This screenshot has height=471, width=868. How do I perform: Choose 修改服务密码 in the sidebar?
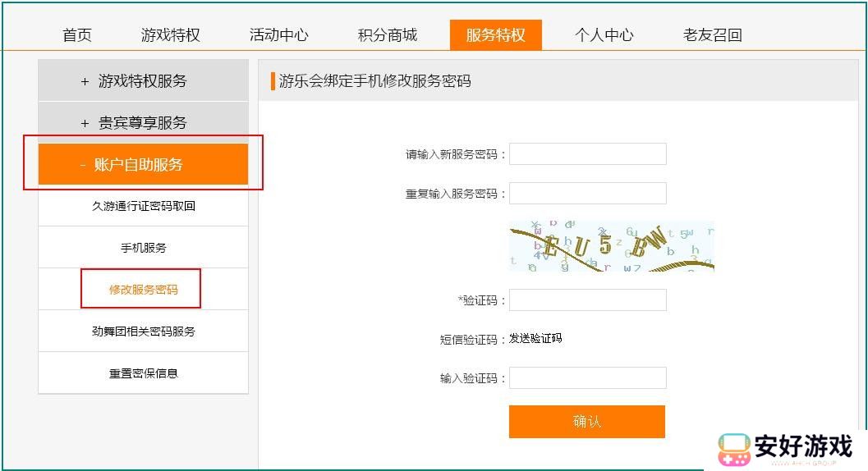(143, 290)
